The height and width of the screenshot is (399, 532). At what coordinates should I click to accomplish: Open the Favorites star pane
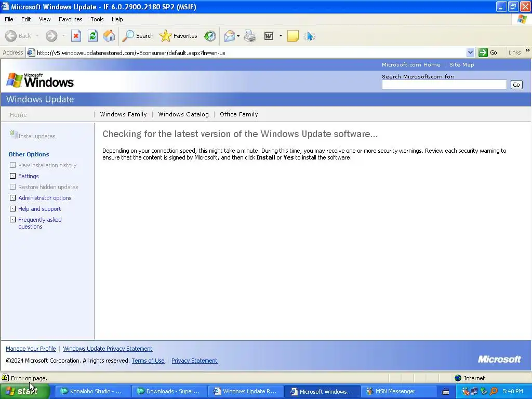pyautogui.click(x=179, y=36)
